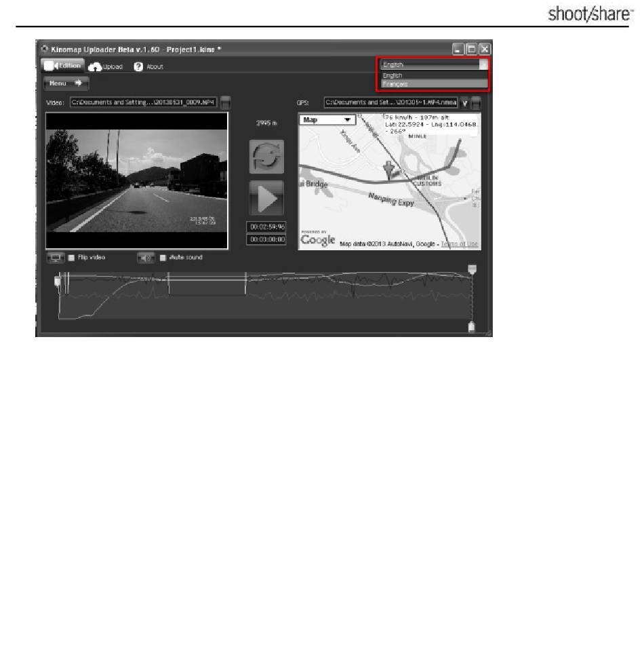
Task: Choose Français from the language list
Action: coord(435,84)
